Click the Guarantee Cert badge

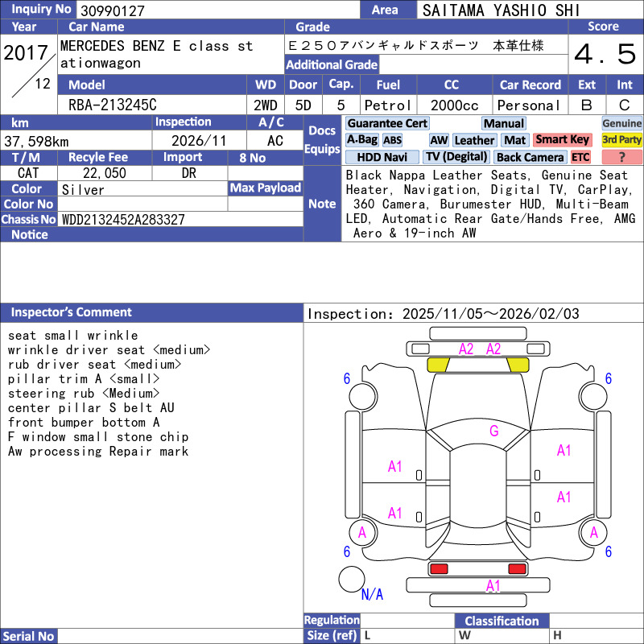386,123
